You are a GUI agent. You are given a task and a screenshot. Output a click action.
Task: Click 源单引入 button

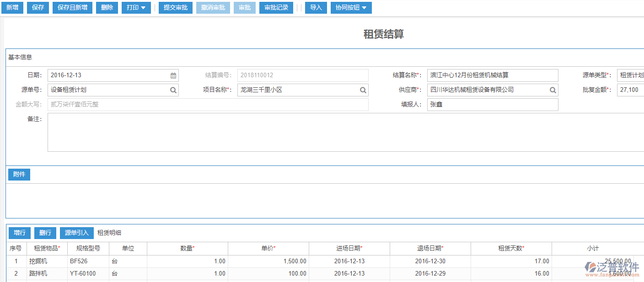pyautogui.click(x=77, y=233)
